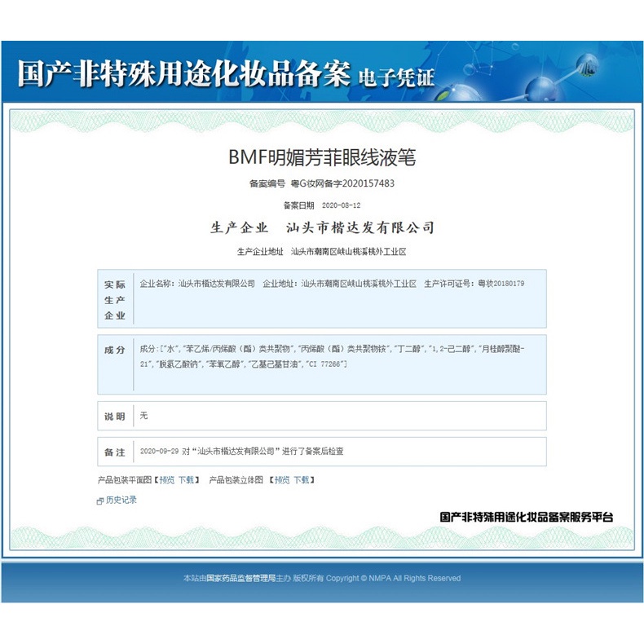The width and height of the screenshot is (644, 644).
Task: Click the 无 value in the 说明 row
Action: coord(143,415)
